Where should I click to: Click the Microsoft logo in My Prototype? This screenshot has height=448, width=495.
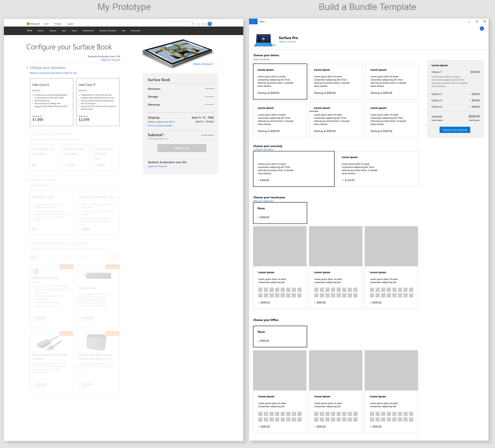pyautogui.click(x=33, y=24)
